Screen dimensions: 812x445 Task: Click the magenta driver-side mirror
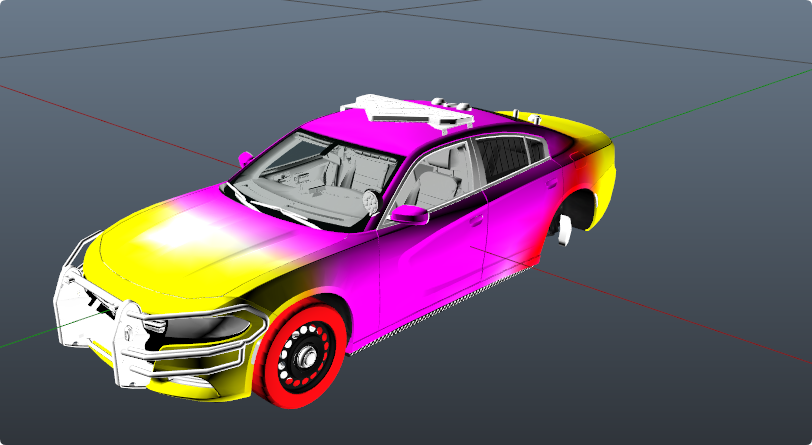(x=408, y=214)
